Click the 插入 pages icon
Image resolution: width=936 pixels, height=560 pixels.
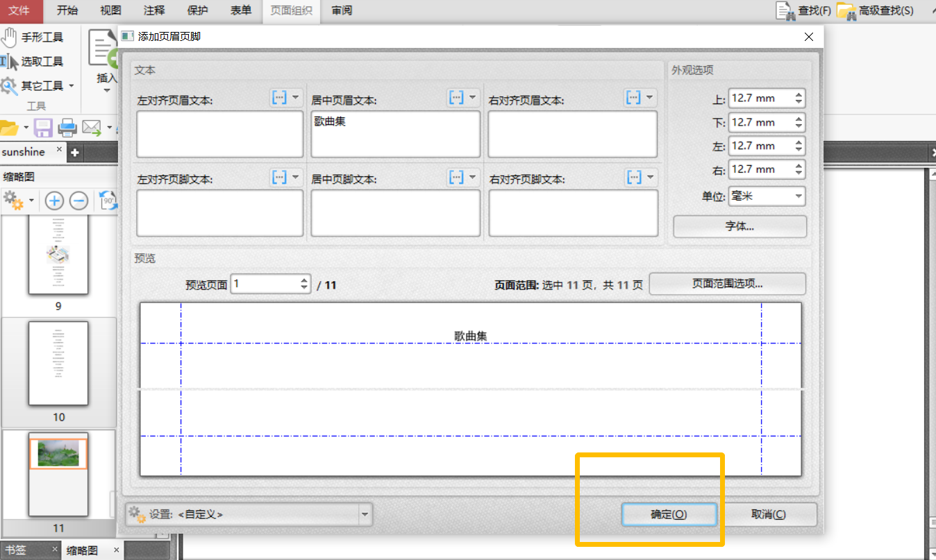click(x=103, y=49)
